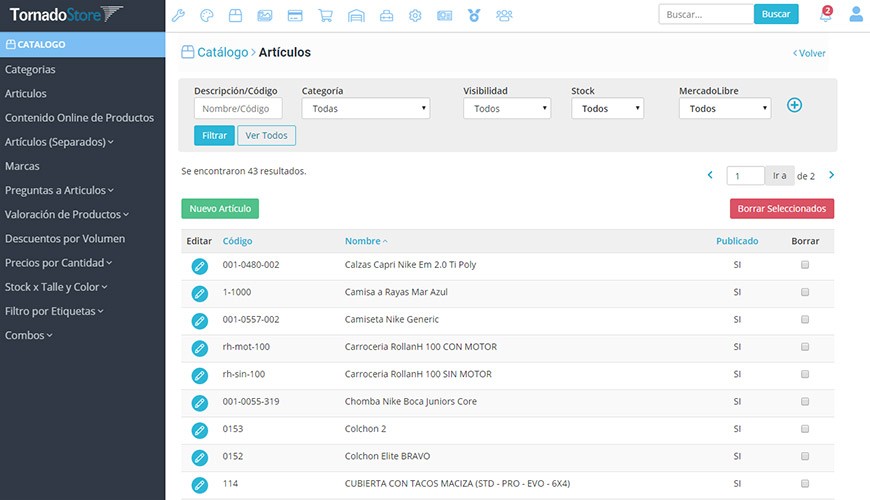Open Marcas in the sidebar
The width and height of the screenshot is (870, 500).
(22, 166)
